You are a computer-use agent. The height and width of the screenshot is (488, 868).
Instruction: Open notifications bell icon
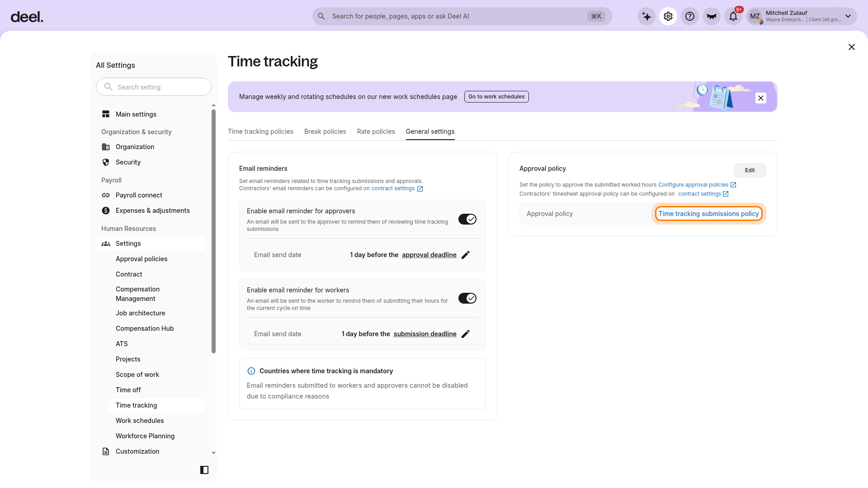[733, 17]
